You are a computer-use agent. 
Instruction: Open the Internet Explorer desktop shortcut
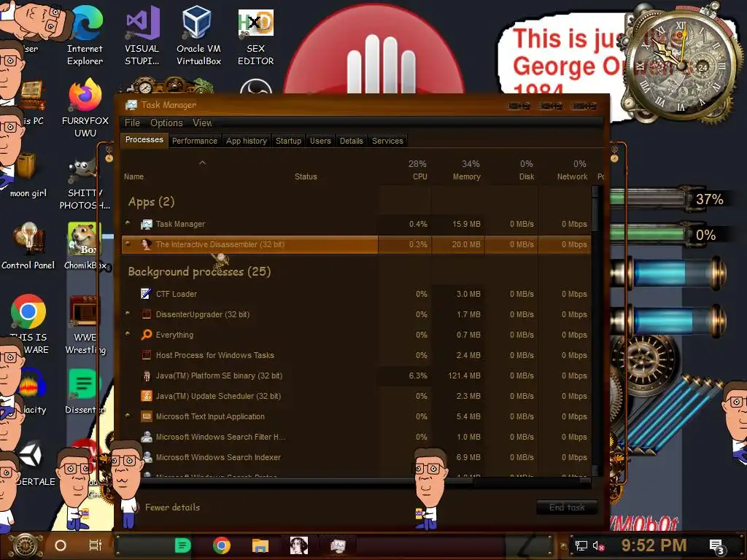pyautogui.click(x=85, y=36)
